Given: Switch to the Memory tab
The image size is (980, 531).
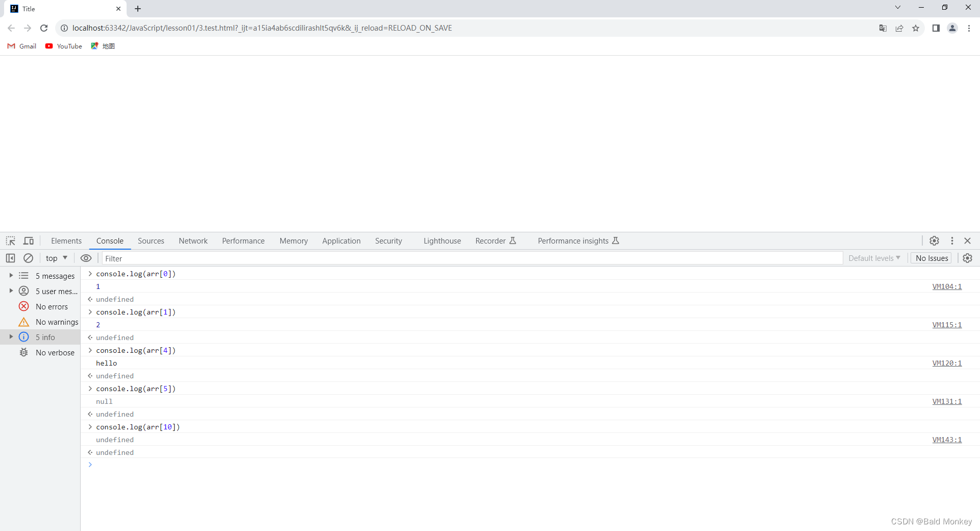Looking at the screenshot, I should pos(293,241).
